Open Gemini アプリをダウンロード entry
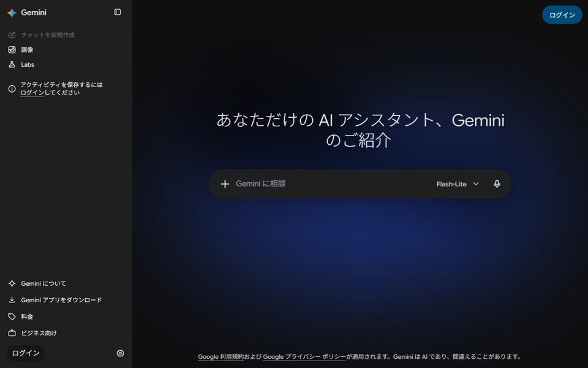Image resolution: width=588 pixels, height=368 pixels. click(x=61, y=300)
